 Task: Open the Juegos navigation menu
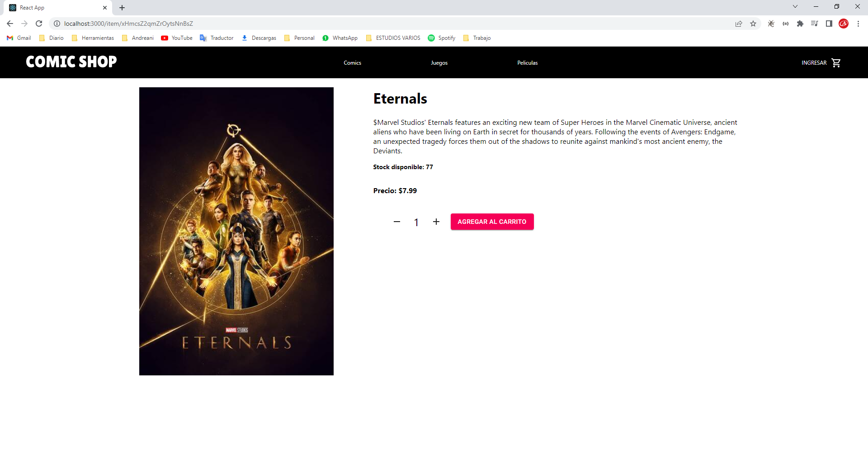coord(439,62)
